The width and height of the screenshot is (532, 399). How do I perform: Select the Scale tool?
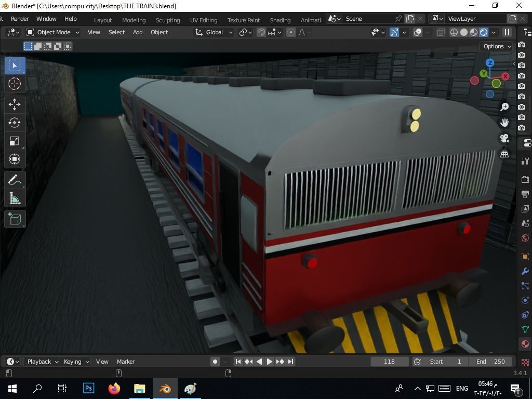15,141
